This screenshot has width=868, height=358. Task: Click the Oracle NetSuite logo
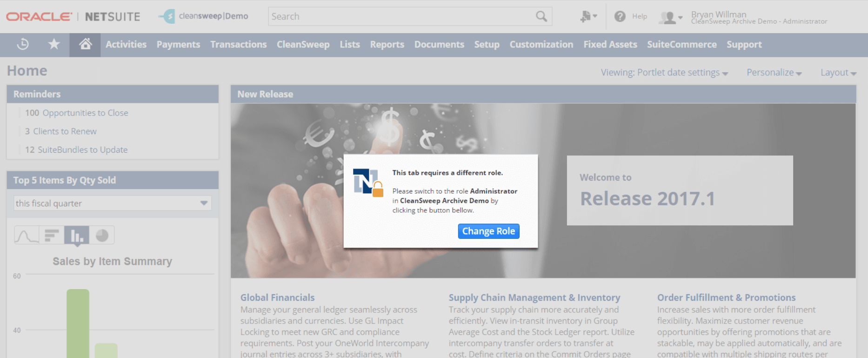click(x=73, y=17)
